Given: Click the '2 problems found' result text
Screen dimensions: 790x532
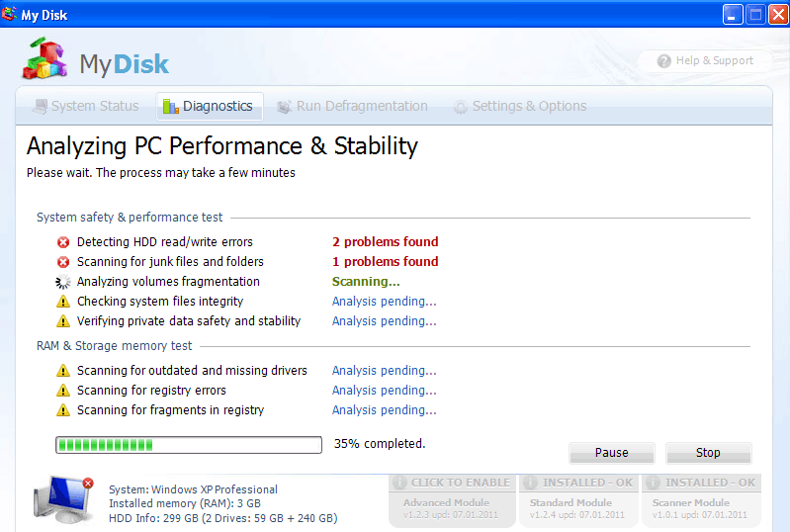Looking at the screenshot, I should (x=385, y=242).
